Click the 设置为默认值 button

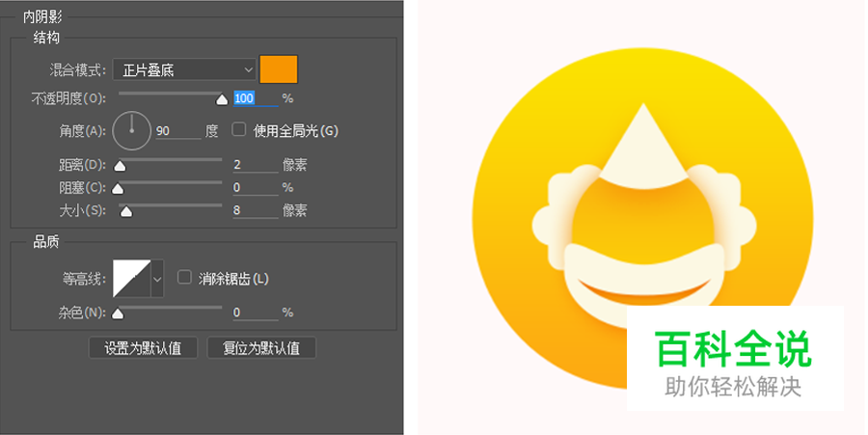pyautogui.click(x=143, y=348)
